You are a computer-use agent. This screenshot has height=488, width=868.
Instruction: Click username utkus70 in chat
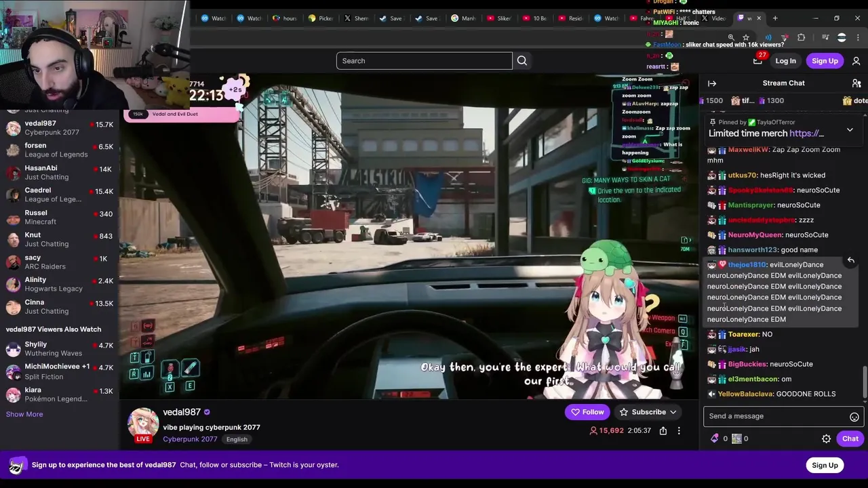pos(742,176)
